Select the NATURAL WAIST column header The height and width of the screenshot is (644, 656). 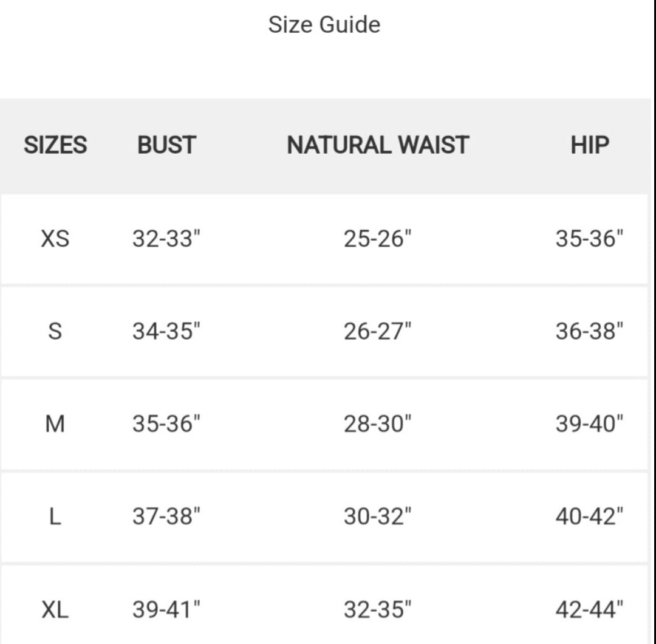click(x=378, y=145)
